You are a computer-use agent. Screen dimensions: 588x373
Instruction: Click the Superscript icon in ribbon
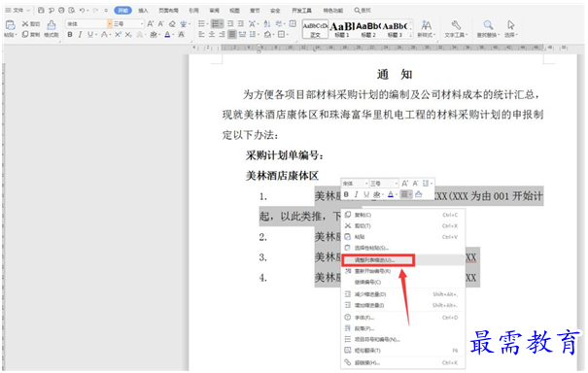click(x=118, y=35)
